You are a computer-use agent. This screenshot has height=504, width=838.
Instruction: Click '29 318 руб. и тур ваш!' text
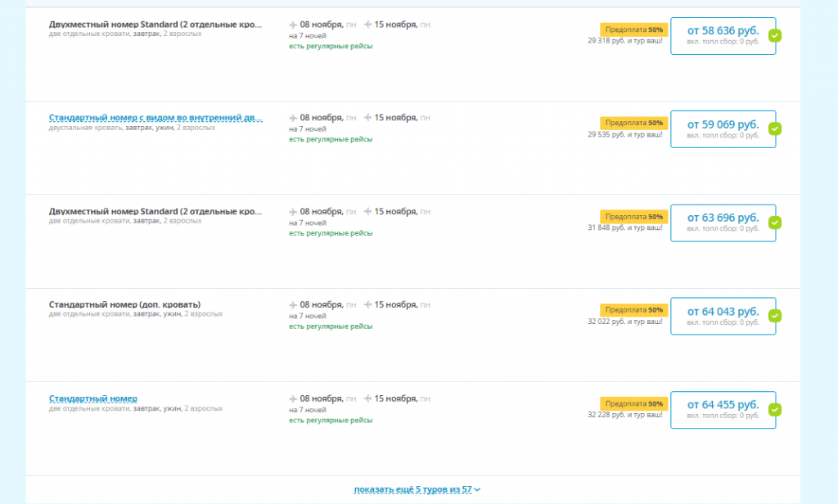click(625, 41)
